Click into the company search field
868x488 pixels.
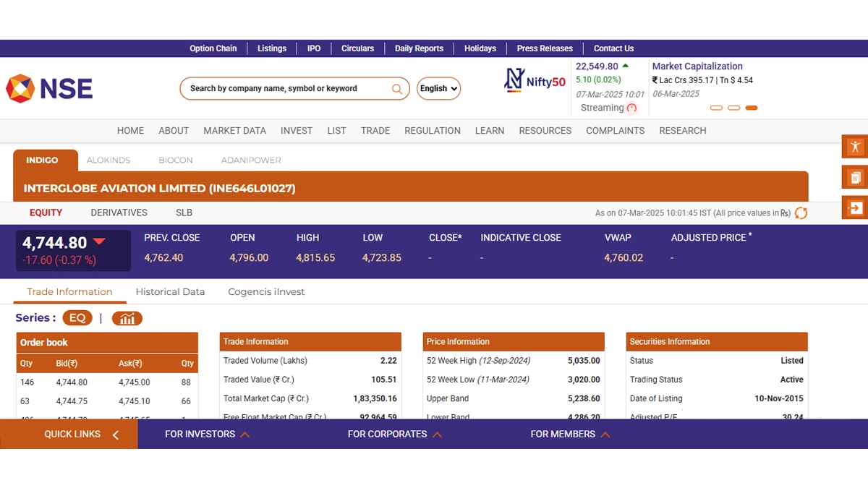(286, 89)
